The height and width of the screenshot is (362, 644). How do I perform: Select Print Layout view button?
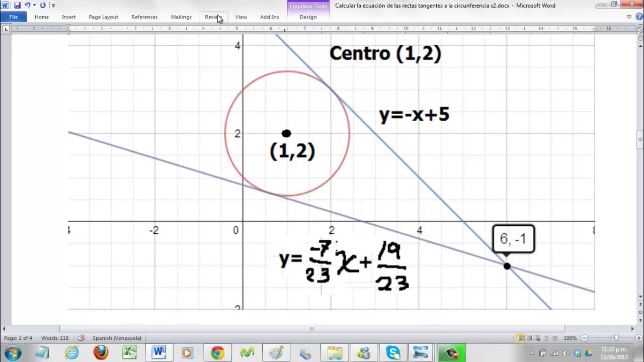[521, 338]
